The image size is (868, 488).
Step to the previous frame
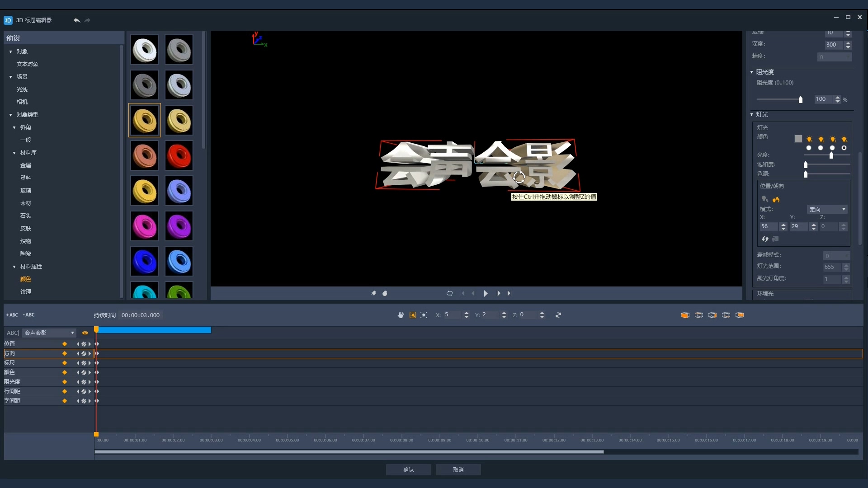click(473, 293)
